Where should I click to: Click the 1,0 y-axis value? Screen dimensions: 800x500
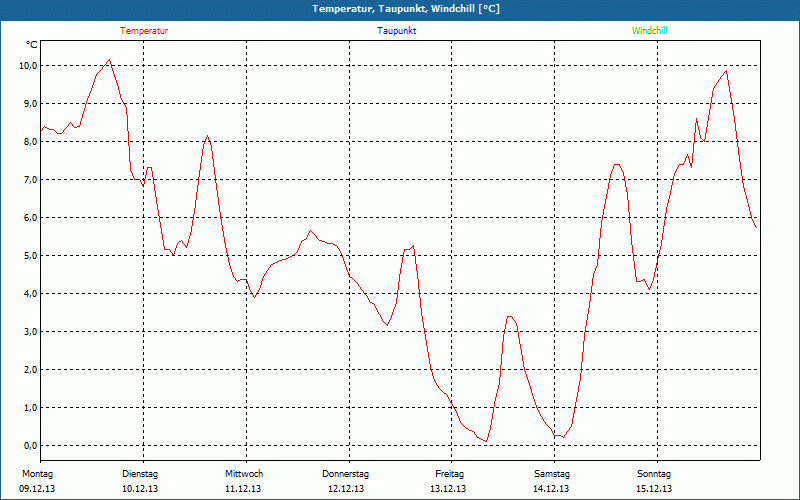[30, 408]
